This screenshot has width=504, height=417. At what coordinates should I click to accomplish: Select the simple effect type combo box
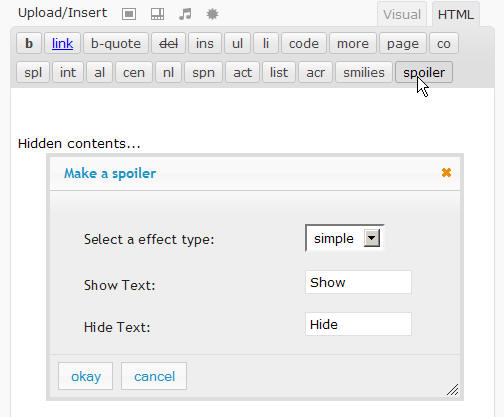pyautogui.click(x=344, y=238)
